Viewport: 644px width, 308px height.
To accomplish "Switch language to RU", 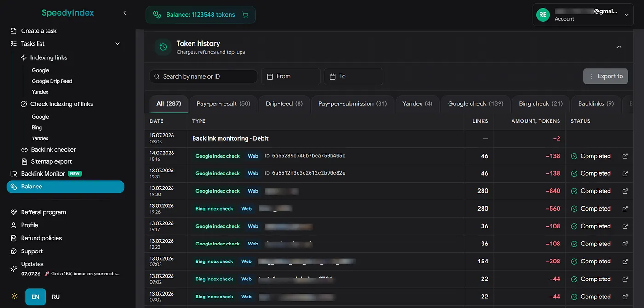I will [56, 297].
